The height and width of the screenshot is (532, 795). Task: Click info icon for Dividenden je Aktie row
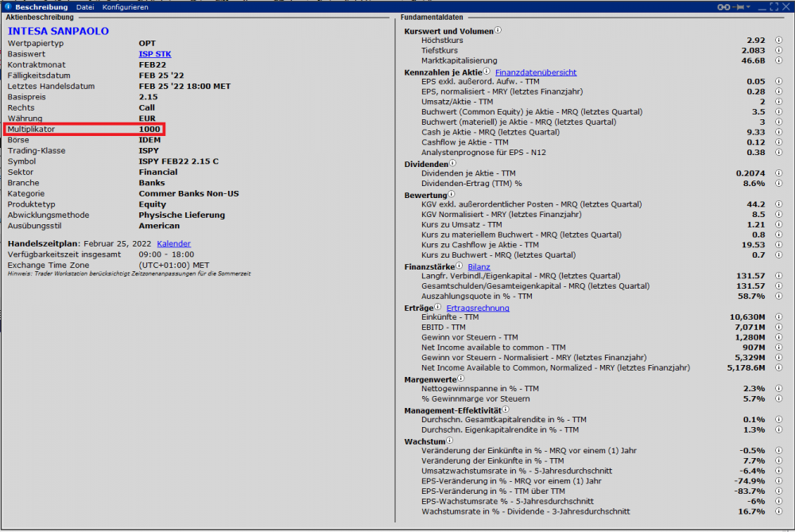pyautogui.click(x=779, y=173)
